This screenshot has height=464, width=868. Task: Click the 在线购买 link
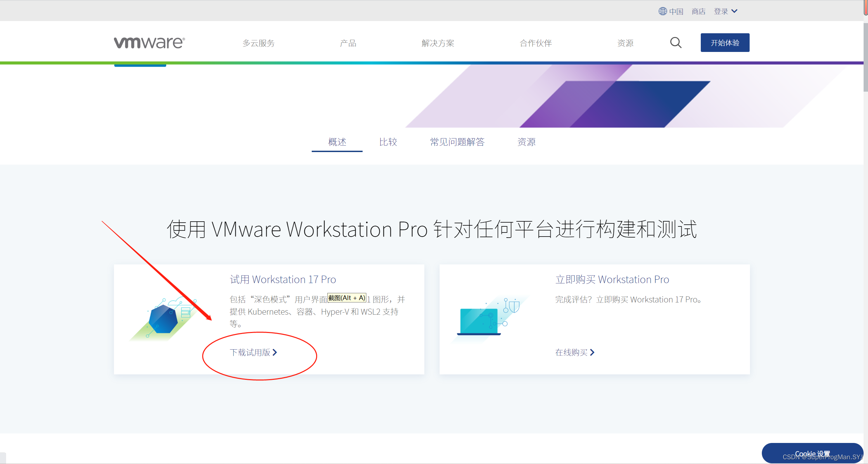(x=575, y=352)
